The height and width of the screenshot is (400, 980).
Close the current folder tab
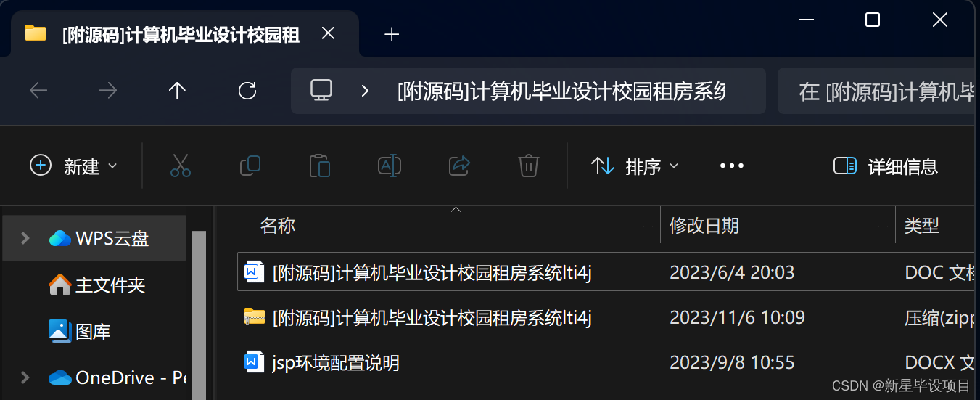[328, 33]
